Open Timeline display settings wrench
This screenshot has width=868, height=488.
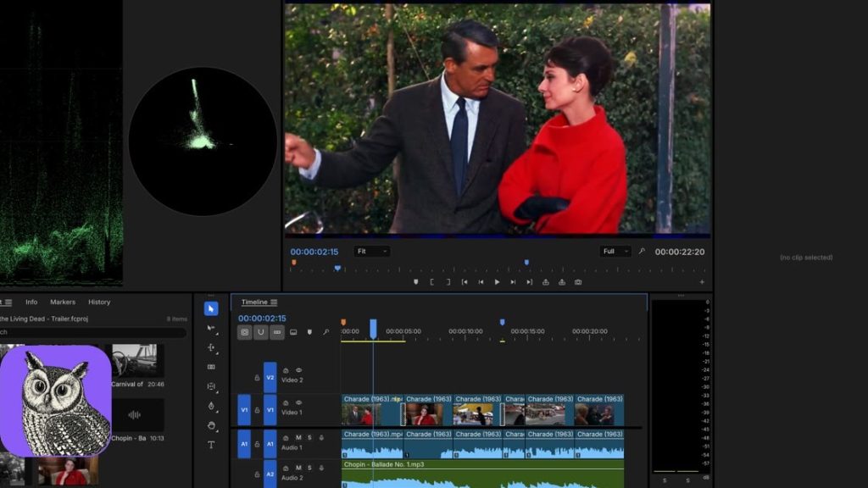[326, 332]
